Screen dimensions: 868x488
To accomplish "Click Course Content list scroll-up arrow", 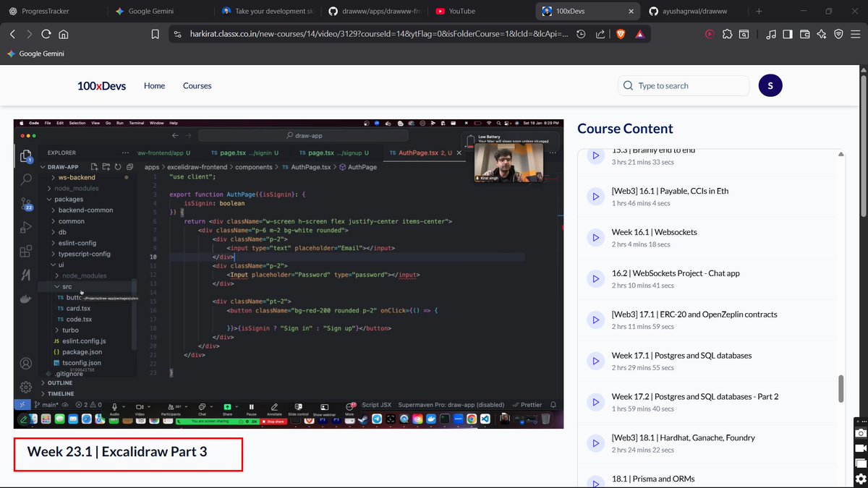I will [841, 154].
